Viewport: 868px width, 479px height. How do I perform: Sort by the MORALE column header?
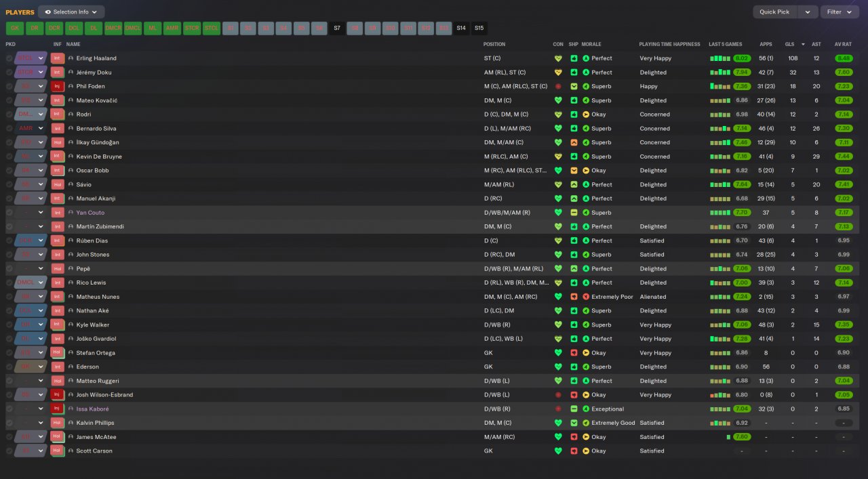[x=591, y=44]
